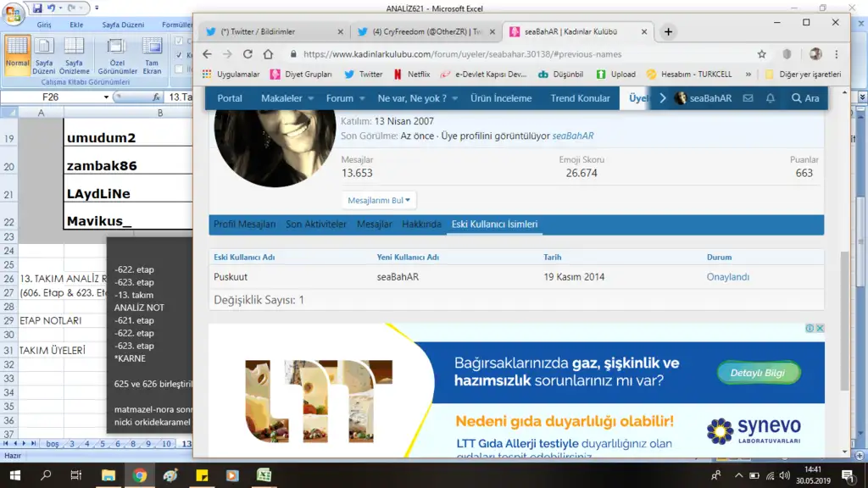Open the Paint app from taskbar
Viewport: 868px width, 488px height.
[170, 475]
